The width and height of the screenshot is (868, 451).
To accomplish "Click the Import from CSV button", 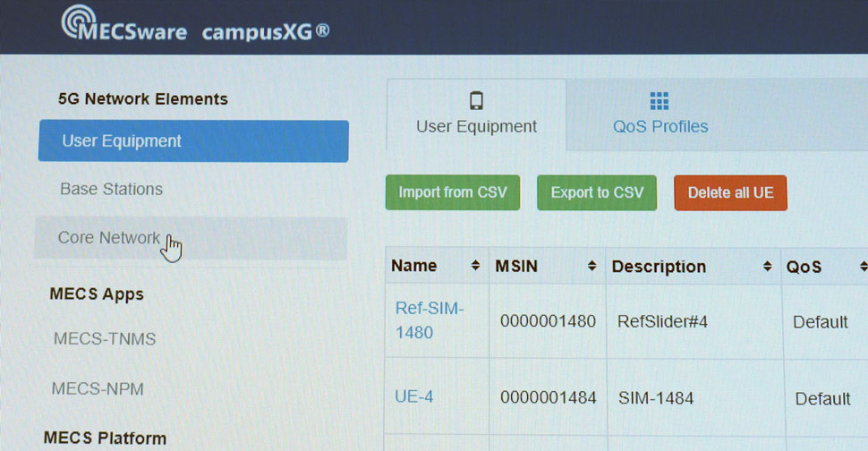I will (x=453, y=192).
